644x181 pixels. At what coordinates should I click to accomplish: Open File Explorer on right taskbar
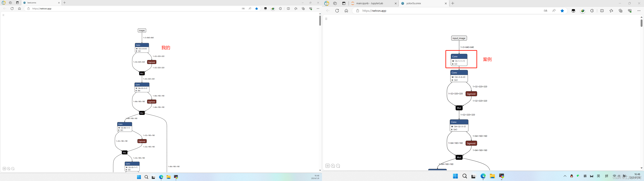(492, 176)
